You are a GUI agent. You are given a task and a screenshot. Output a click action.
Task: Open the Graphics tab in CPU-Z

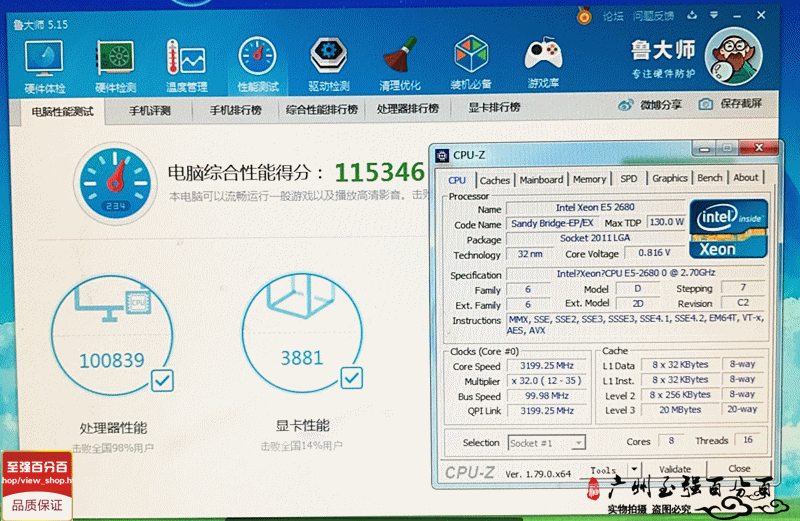point(670,178)
